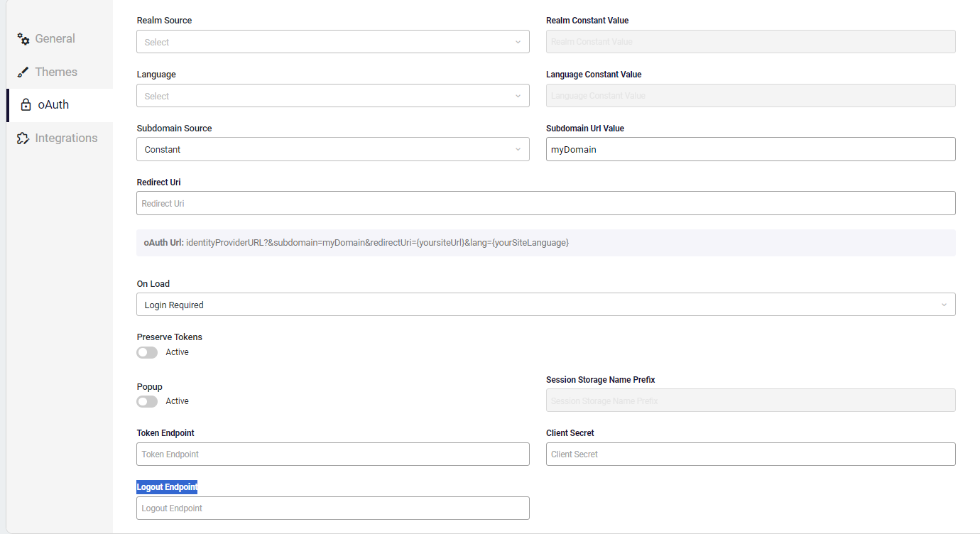Image resolution: width=980 pixels, height=534 pixels.
Task: Click the oAuth lock icon
Action: click(x=26, y=105)
